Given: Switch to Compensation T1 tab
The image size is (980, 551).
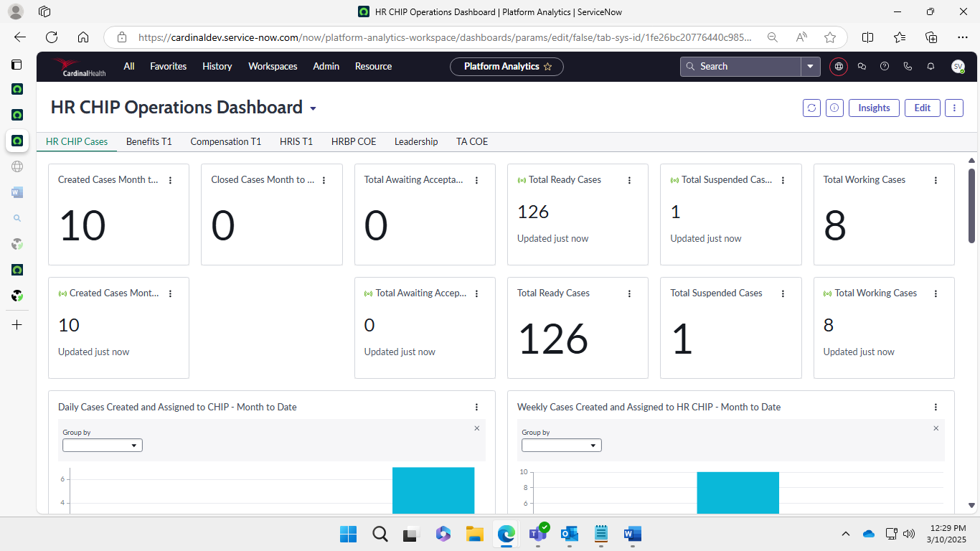Looking at the screenshot, I should (226, 141).
